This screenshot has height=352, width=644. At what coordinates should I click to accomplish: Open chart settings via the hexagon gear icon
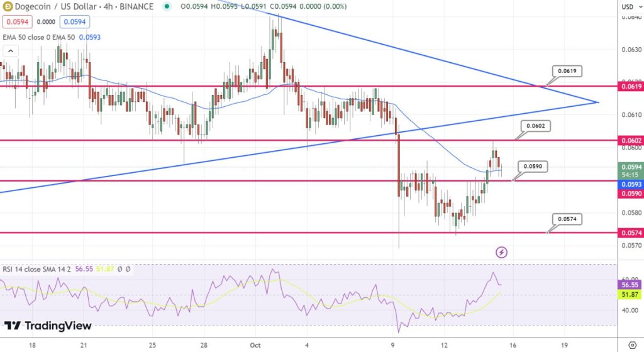[x=632, y=345]
